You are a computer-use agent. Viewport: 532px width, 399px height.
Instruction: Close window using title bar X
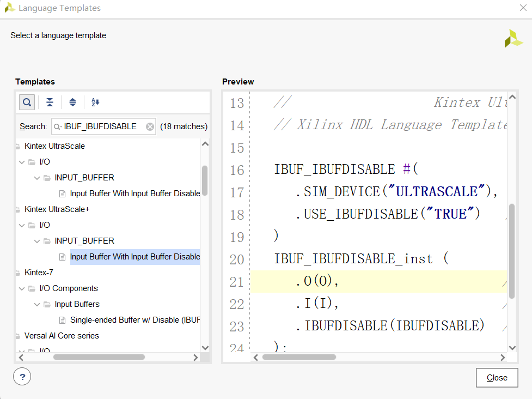pos(523,8)
